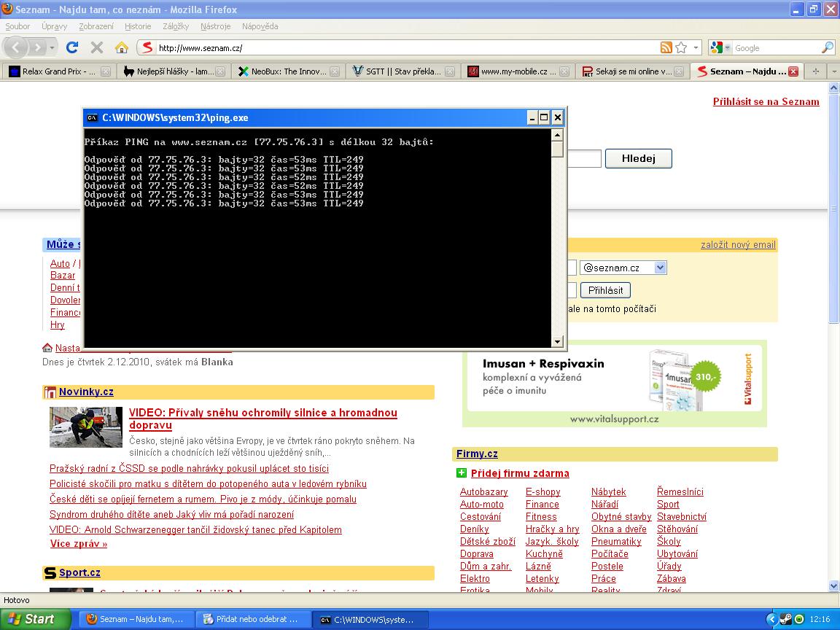
Task: Open the Novinky.cz heading link
Action: coord(86,392)
